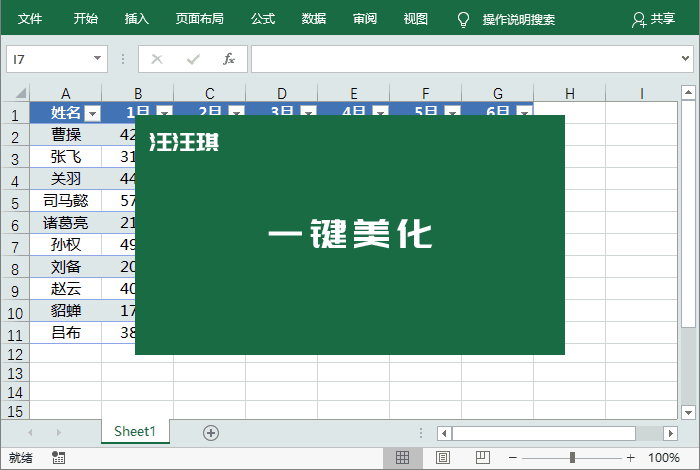Open the 1日 filter dropdown
The width and height of the screenshot is (700, 470).
(164, 112)
